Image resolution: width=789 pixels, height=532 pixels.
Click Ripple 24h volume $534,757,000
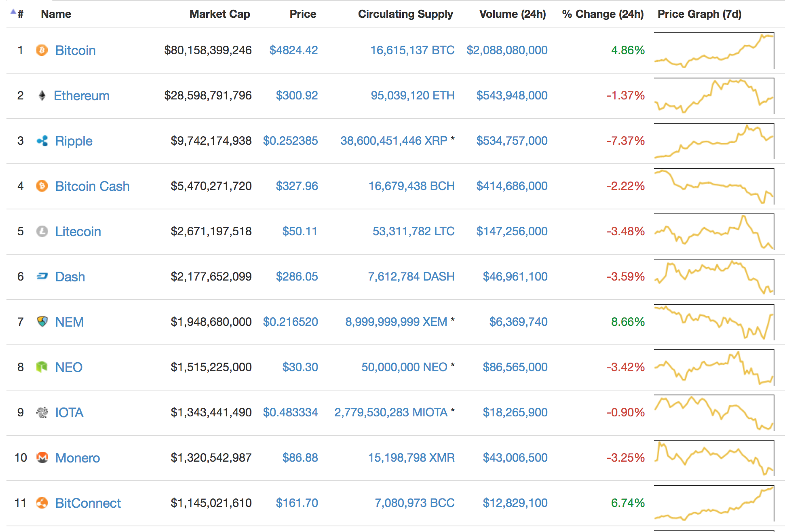(512, 141)
